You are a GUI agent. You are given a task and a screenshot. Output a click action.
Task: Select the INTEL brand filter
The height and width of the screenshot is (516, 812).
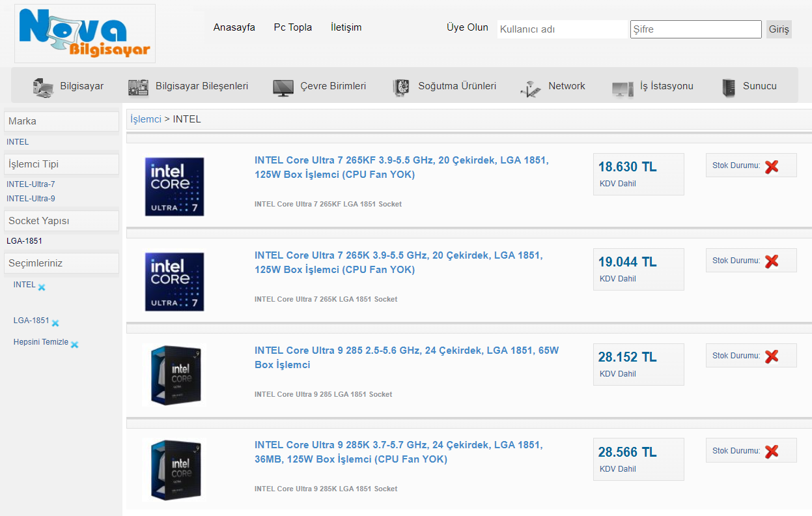(x=18, y=142)
